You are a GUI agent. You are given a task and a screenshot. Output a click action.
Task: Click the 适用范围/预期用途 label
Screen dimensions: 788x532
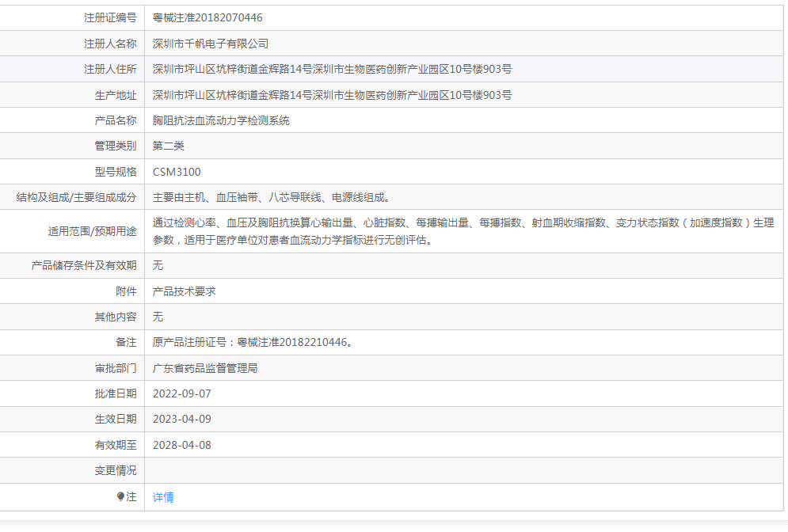[x=92, y=231]
